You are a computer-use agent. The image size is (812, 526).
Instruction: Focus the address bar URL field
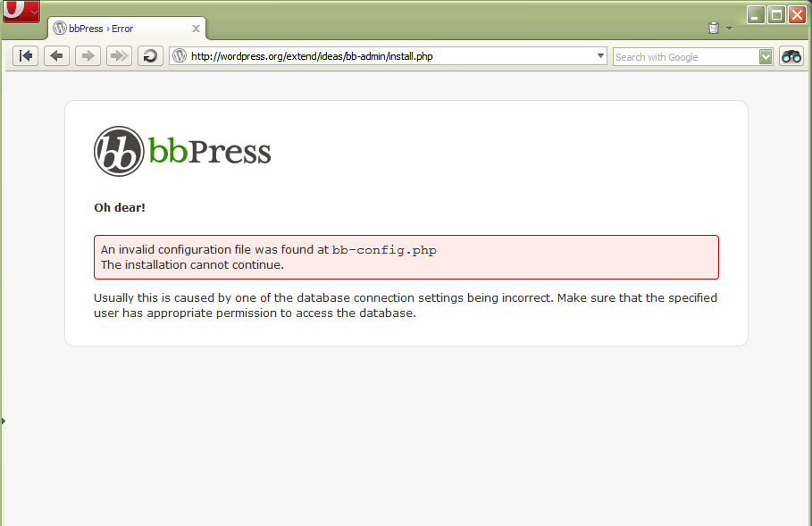388,56
